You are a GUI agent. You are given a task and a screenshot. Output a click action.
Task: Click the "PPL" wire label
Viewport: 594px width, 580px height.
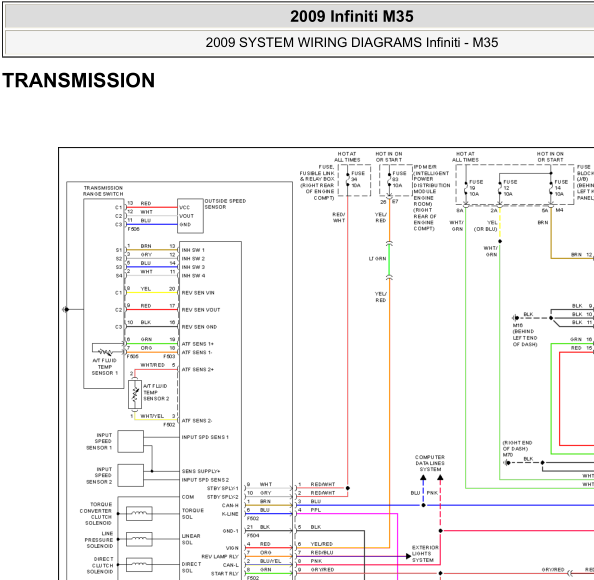pos(316,510)
